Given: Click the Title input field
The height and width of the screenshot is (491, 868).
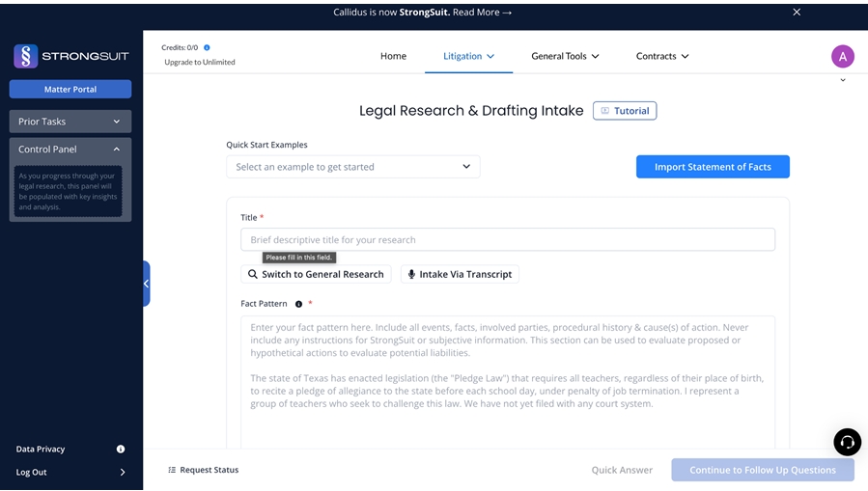Looking at the screenshot, I should tap(507, 240).
